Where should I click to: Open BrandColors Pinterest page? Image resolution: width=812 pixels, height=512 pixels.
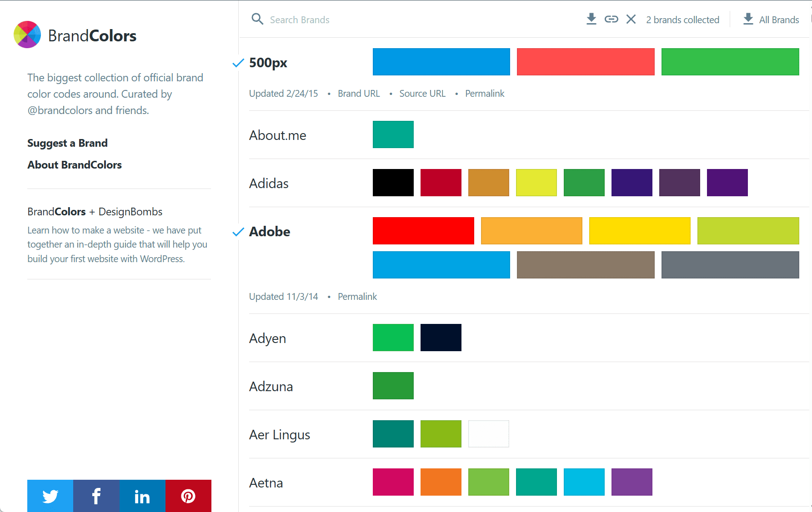tap(188, 496)
